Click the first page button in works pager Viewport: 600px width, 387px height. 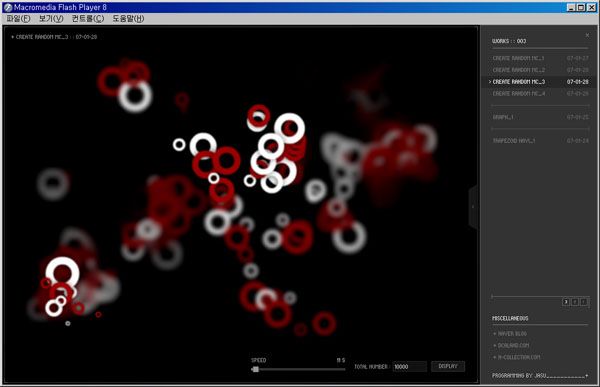pyautogui.click(x=566, y=302)
